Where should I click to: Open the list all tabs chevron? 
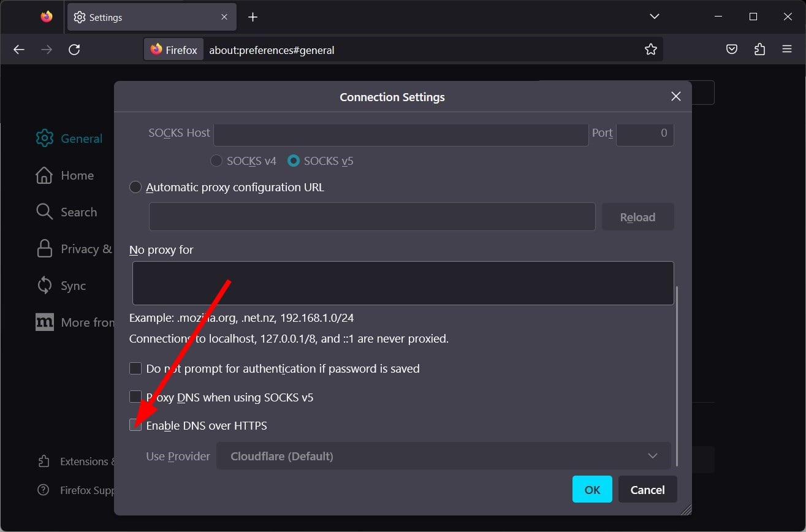[x=654, y=17]
